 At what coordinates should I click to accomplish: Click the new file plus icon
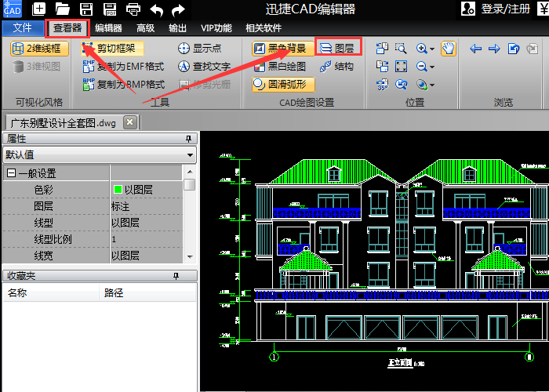coord(39,9)
